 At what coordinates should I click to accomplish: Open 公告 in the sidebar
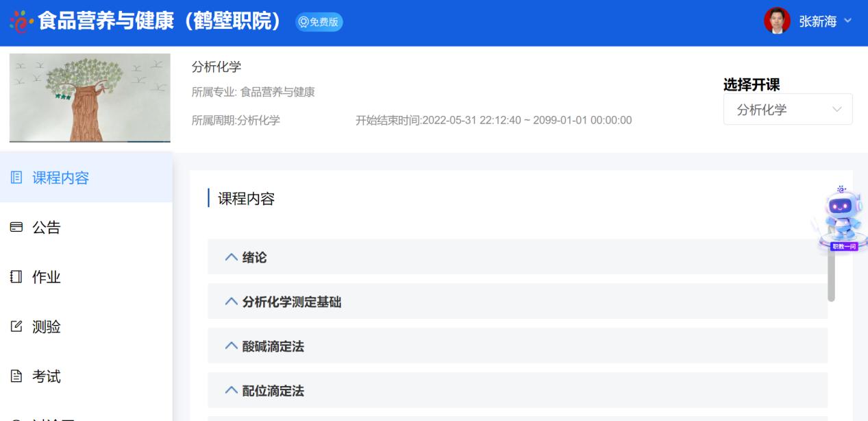pos(86,228)
